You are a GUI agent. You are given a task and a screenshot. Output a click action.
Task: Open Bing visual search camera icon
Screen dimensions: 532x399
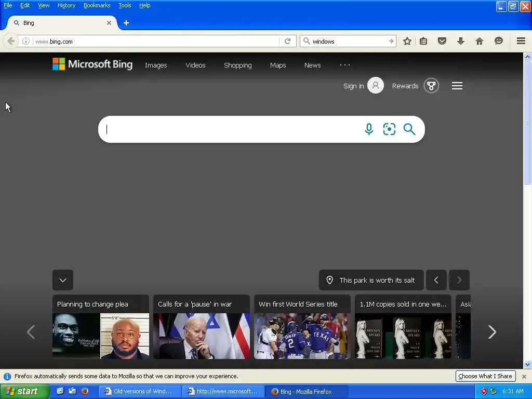389,129
